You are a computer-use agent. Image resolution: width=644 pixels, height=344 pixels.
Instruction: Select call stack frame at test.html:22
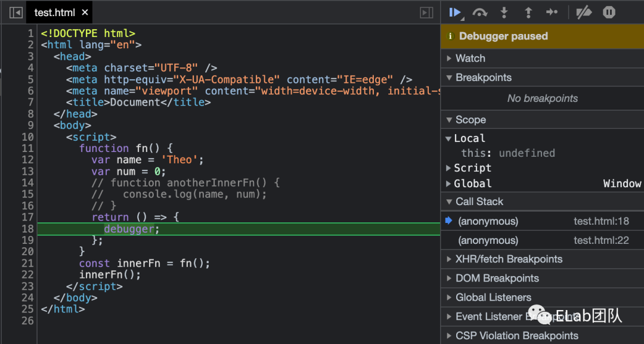point(542,240)
